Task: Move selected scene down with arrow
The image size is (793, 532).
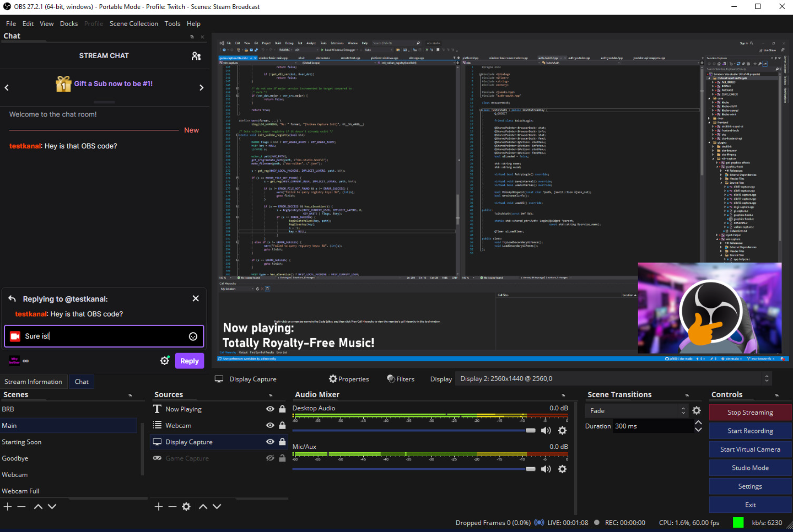Action: point(52,507)
